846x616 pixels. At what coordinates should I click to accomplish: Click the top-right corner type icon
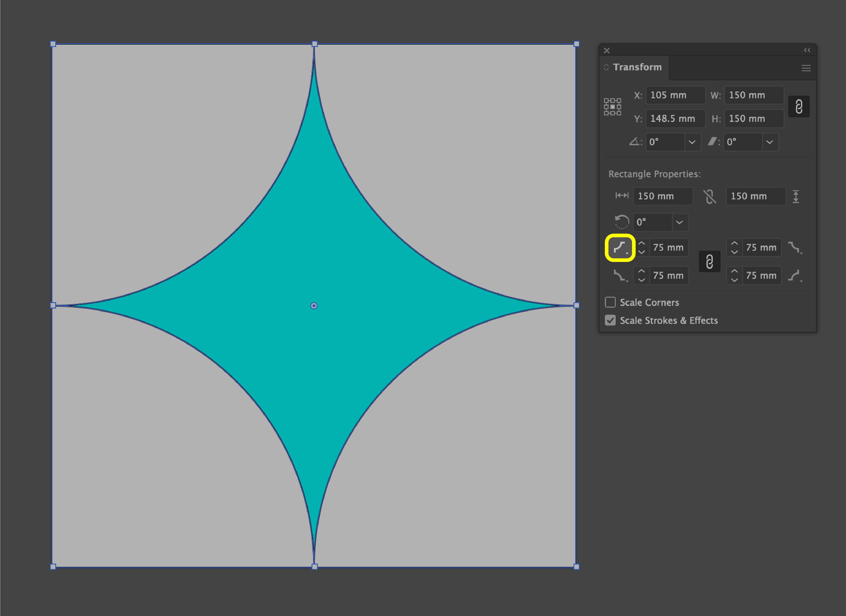[x=794, y=248]
